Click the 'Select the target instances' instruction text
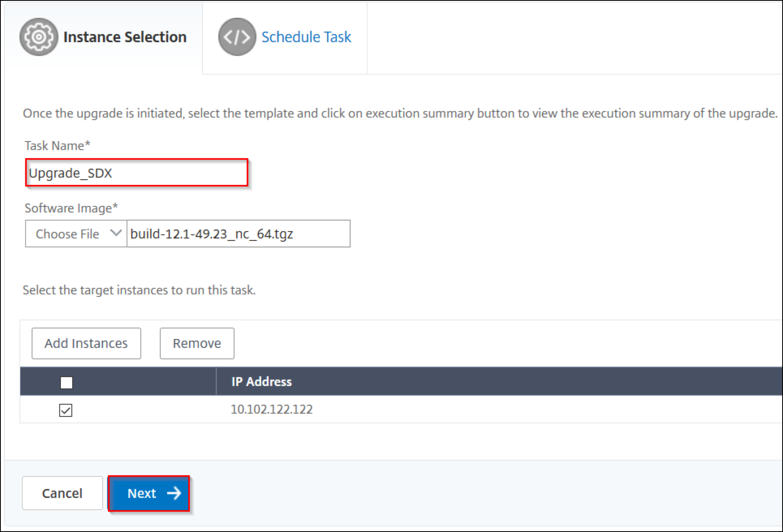This screenshot has width=783, height=532. coord(139,290)
